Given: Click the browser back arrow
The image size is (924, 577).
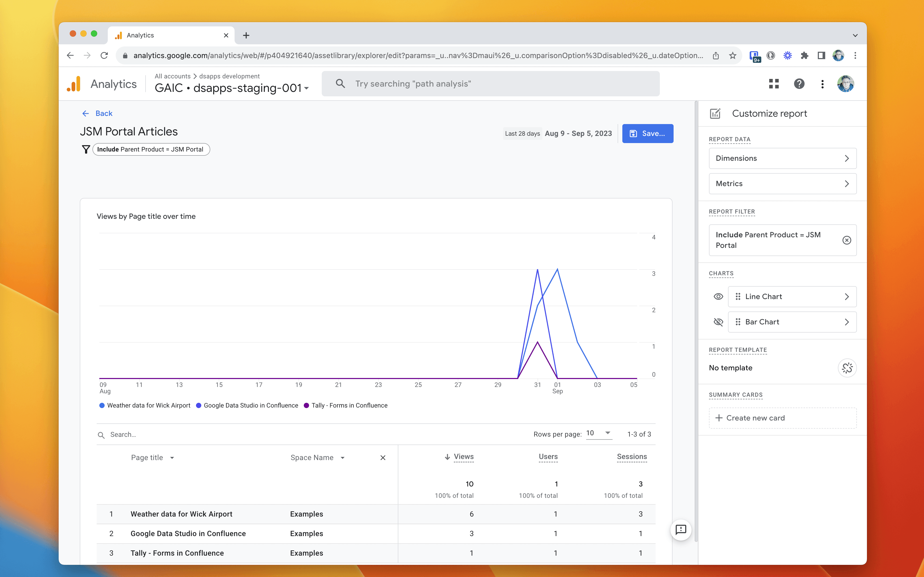Looking at the screenshot, I should 70,56.
